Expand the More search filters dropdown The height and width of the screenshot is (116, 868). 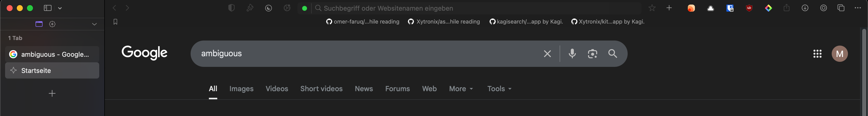tap(461, 89)
